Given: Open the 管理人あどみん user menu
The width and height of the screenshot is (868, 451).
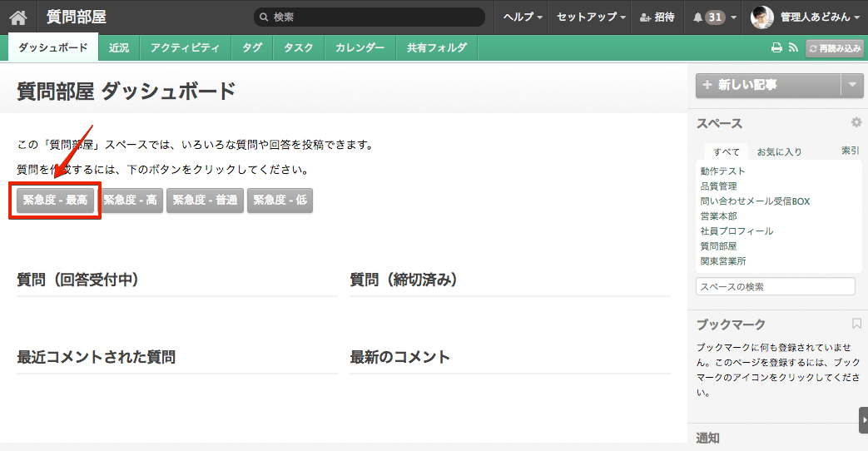Looking at the screenshot, I should coord(820,17).
